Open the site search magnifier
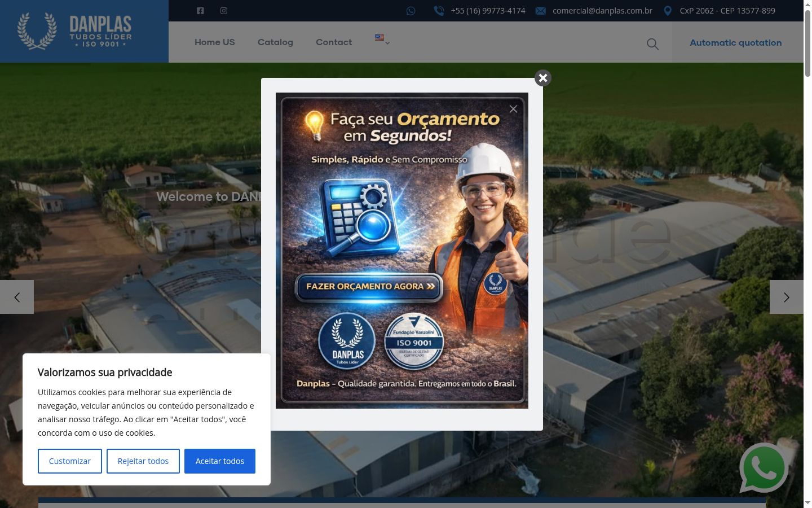This screenshot has height=508, width=812. (652, 44)
